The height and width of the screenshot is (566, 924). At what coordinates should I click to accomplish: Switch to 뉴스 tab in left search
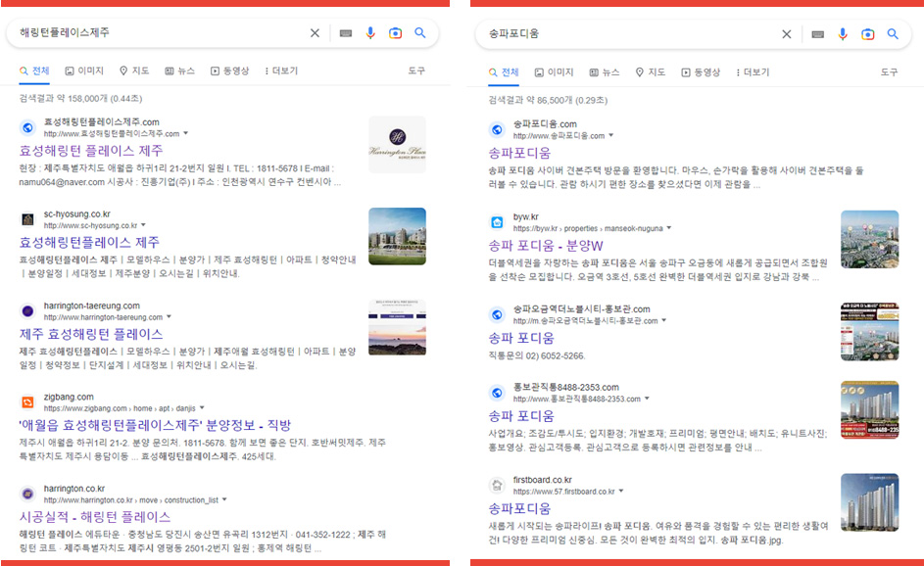tap(179, 71)
